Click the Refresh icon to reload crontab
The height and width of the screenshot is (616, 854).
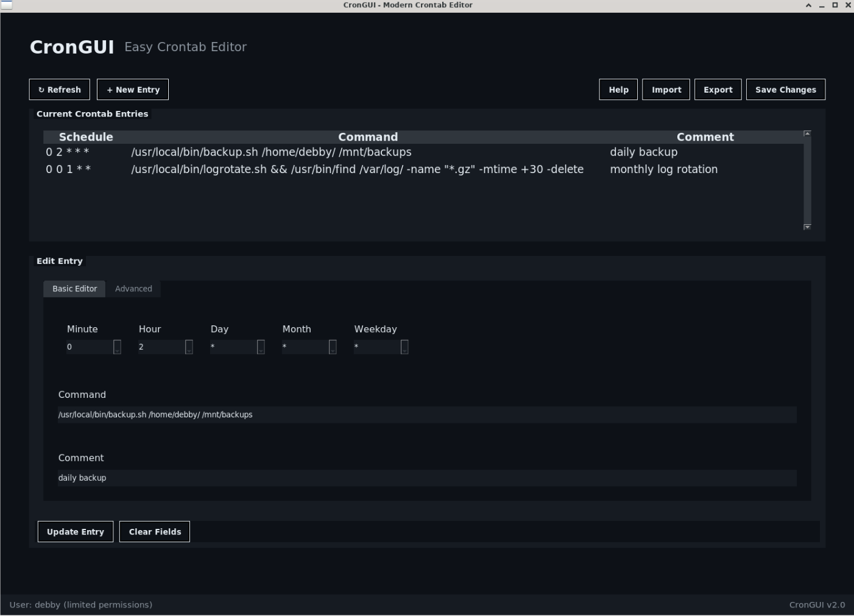point(41,90)
